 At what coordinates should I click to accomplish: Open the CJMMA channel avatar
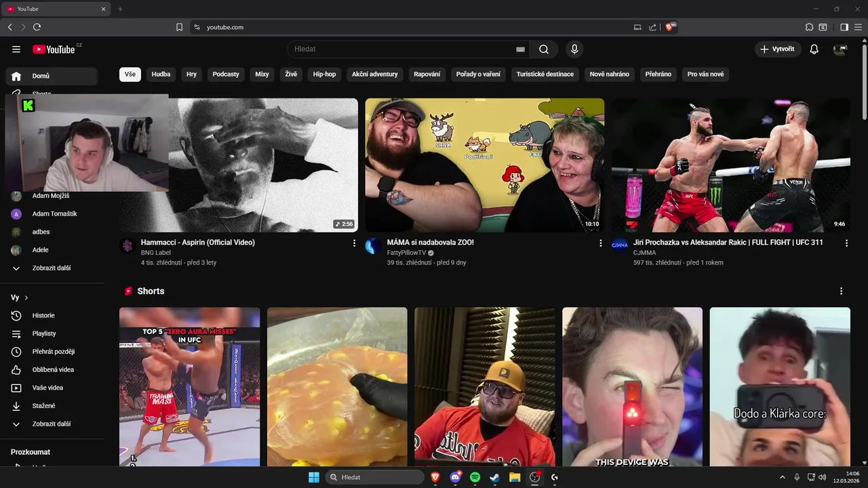620,245
